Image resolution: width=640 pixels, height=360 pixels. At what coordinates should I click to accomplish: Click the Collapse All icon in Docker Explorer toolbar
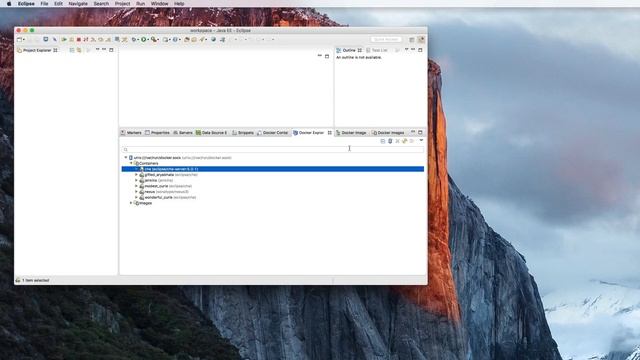[382, 141]
